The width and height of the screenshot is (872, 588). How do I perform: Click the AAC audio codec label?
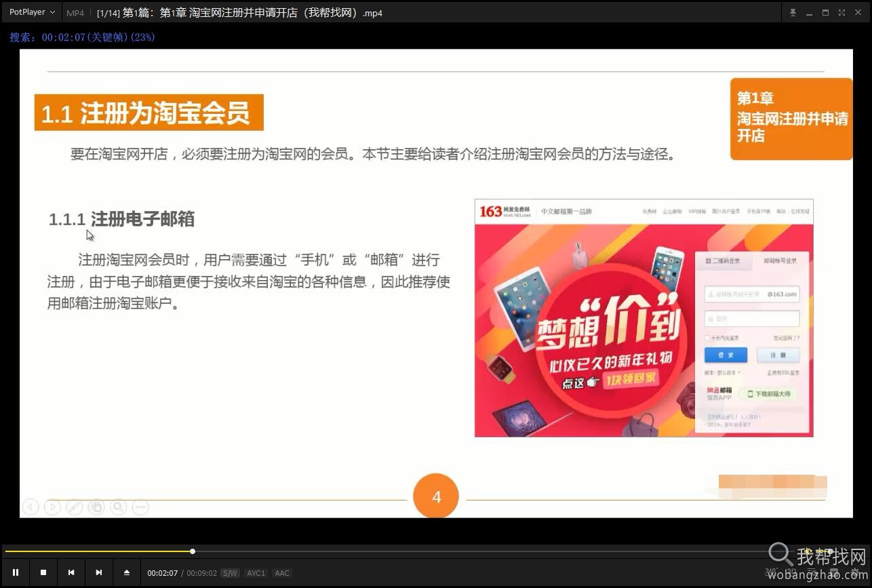click(282, 573)
